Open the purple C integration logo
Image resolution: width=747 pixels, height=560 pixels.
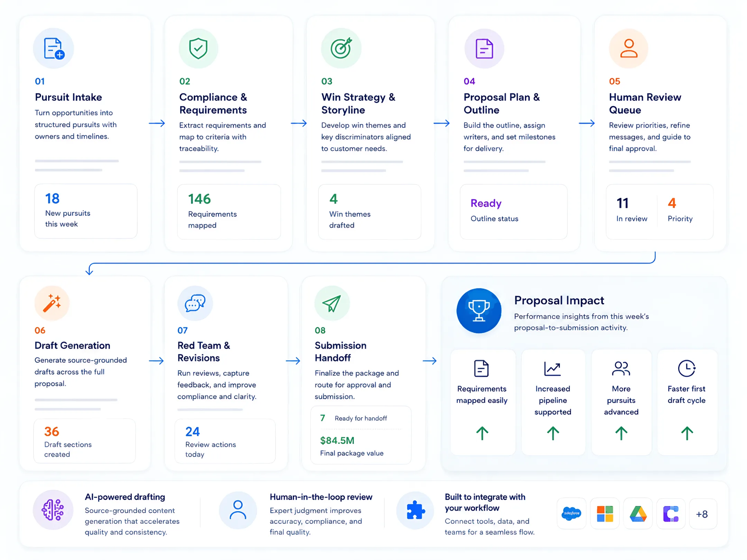click(671, 514)
